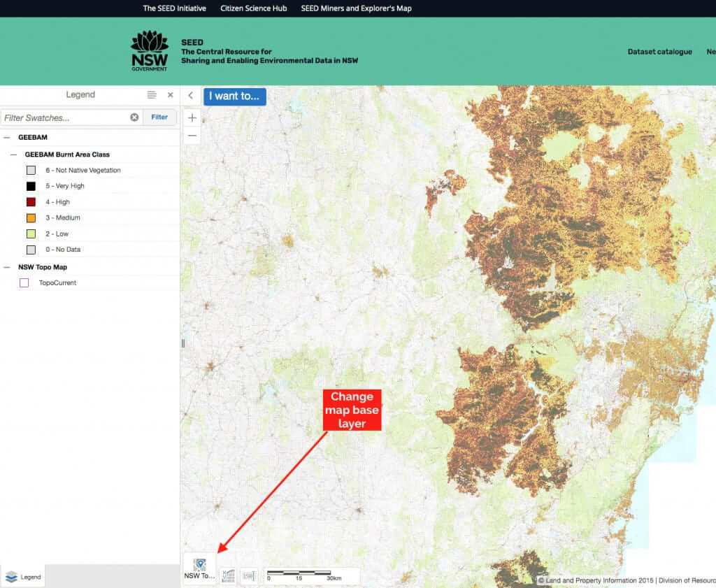Apply the swatch filter with the Filter button
The image size is (716, 588).
[159, 117]
